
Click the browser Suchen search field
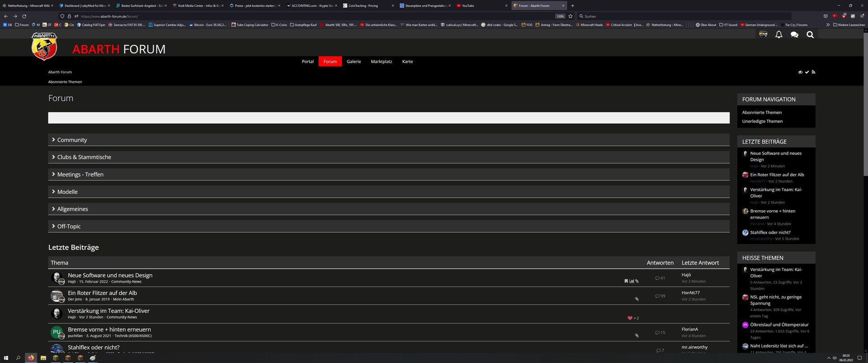[678, 16]
